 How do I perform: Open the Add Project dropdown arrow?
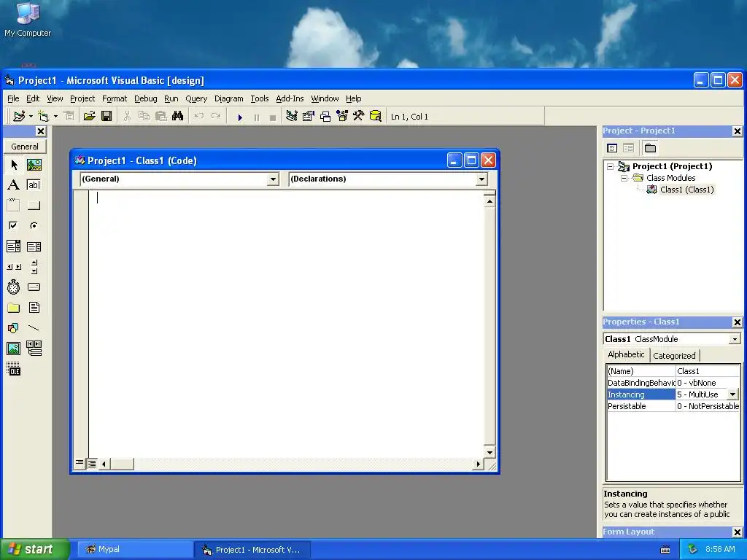pyautogui.click(x=31, y=116)
